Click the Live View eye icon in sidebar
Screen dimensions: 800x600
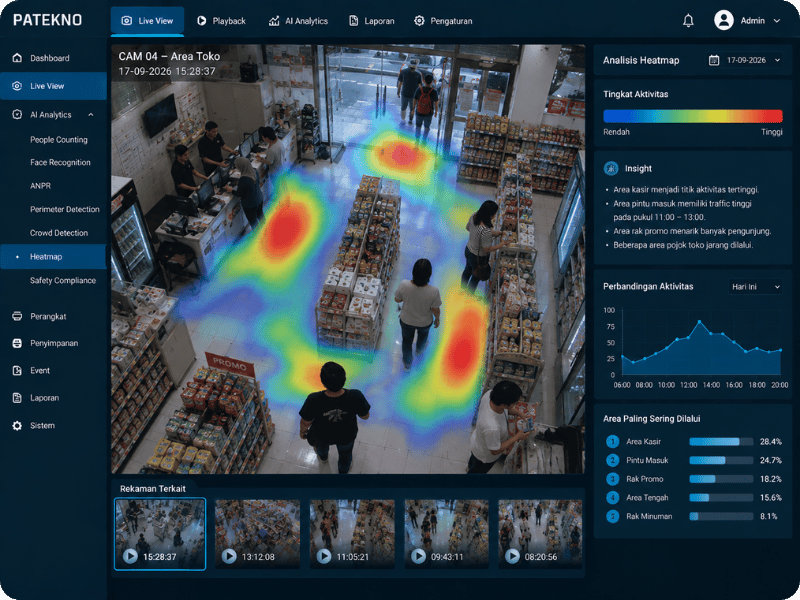17,86
